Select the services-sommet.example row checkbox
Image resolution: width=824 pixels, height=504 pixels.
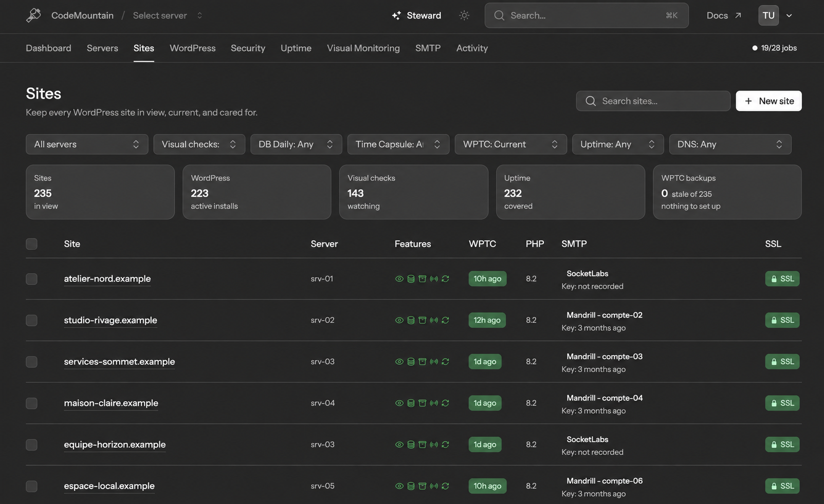tap(31, 362)
